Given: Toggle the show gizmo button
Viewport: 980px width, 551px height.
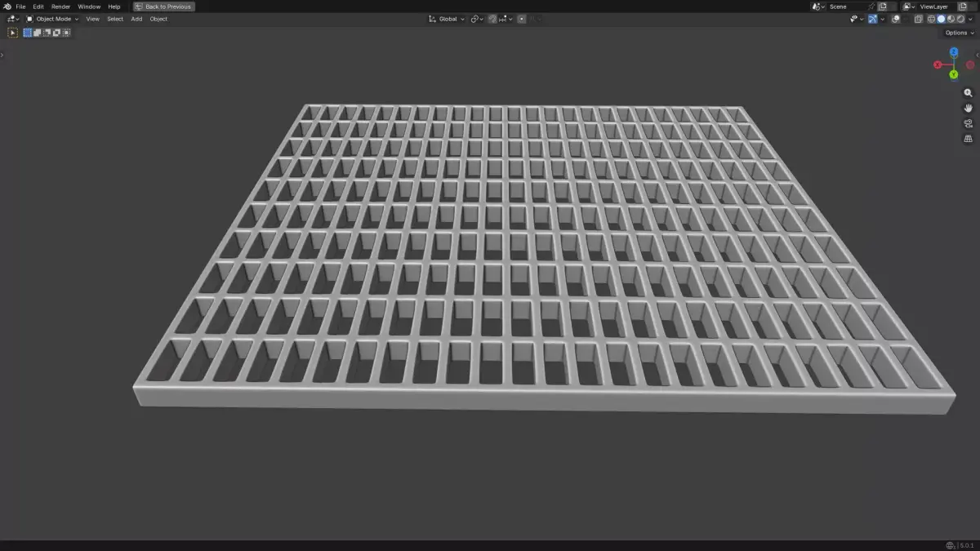Looking at the screenshot, I should pyautogui.click(x=873, y=19).
